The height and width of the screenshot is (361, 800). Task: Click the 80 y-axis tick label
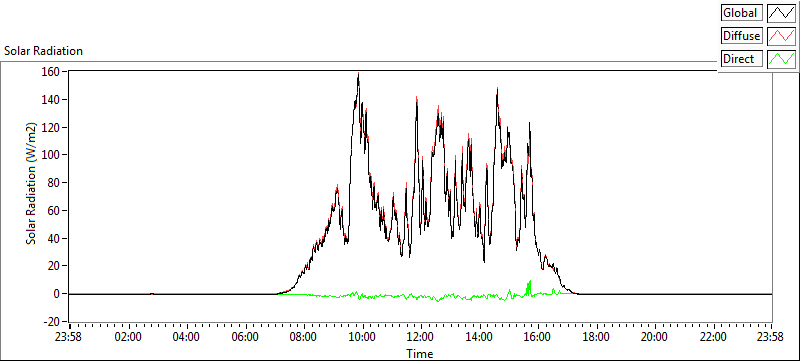[x=54, y=183]
